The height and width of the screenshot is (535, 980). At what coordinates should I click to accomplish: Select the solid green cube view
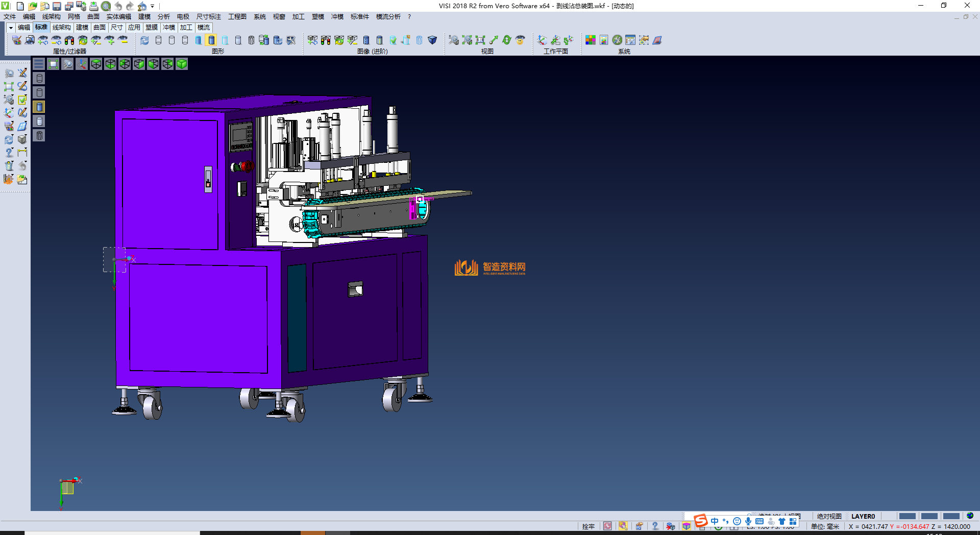pos(182,64)
